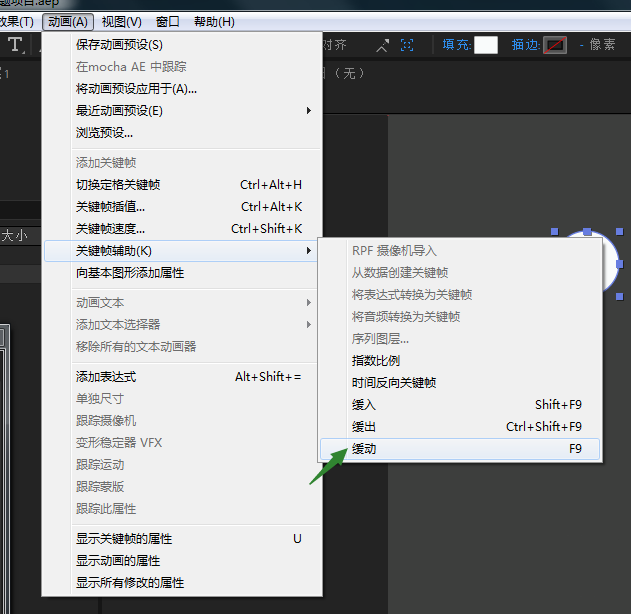Open the 填充 fill color swatch

(x=486, y=45)
